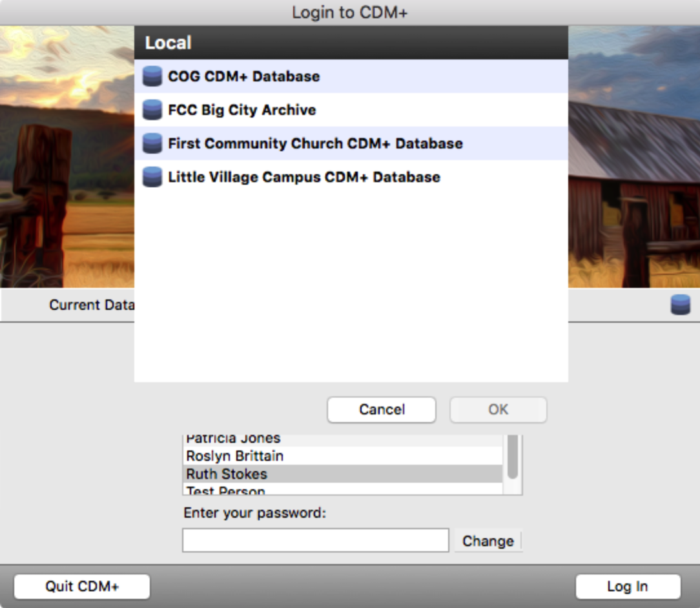Select First Community Church CDM+ Database text
Image resolution: width=700 pixels, height=608 pixels.
pyautogui.click(x=315, y=143)
